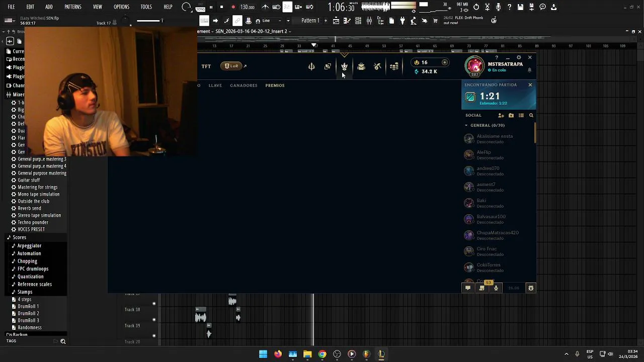The image size is (644, 362).
Task: Open the microphone one-click recording icon
Action: coord(498,7)
